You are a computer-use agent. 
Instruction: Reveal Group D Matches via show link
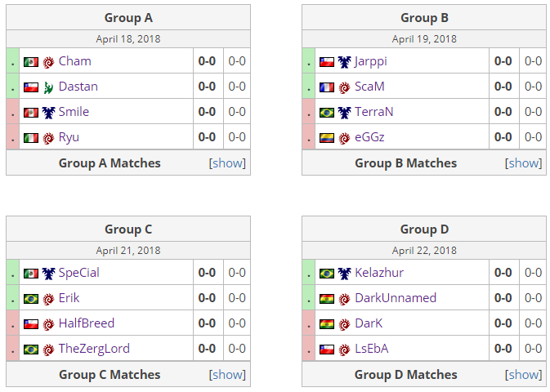[x=524, y=374]
